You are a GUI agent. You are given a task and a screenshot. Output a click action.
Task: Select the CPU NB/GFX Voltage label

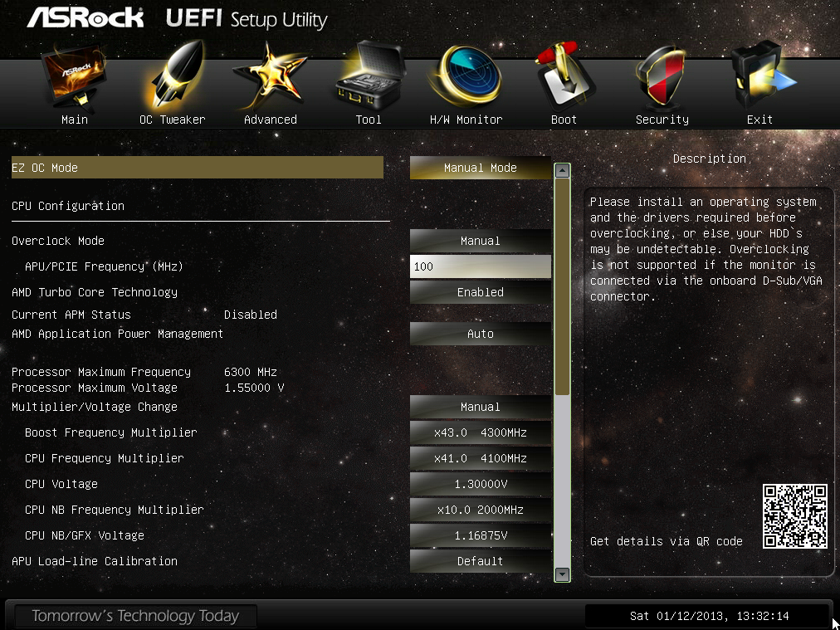click(85, 535)
